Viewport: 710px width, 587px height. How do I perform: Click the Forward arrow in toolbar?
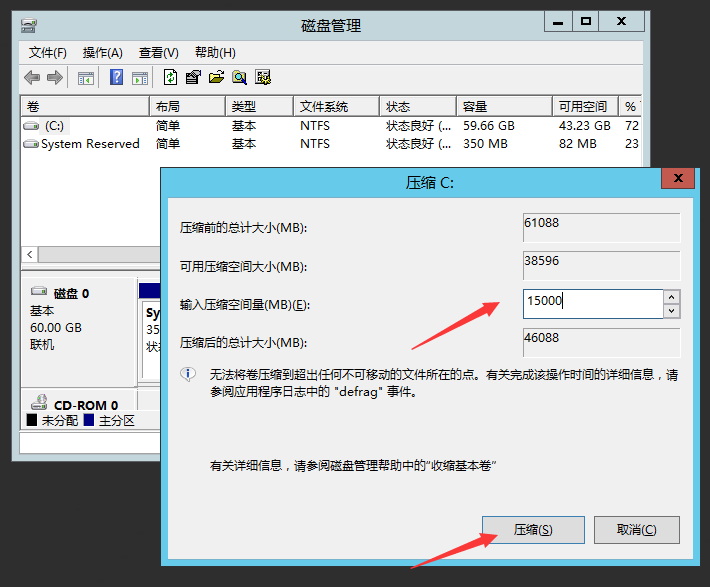coord(55,78)
